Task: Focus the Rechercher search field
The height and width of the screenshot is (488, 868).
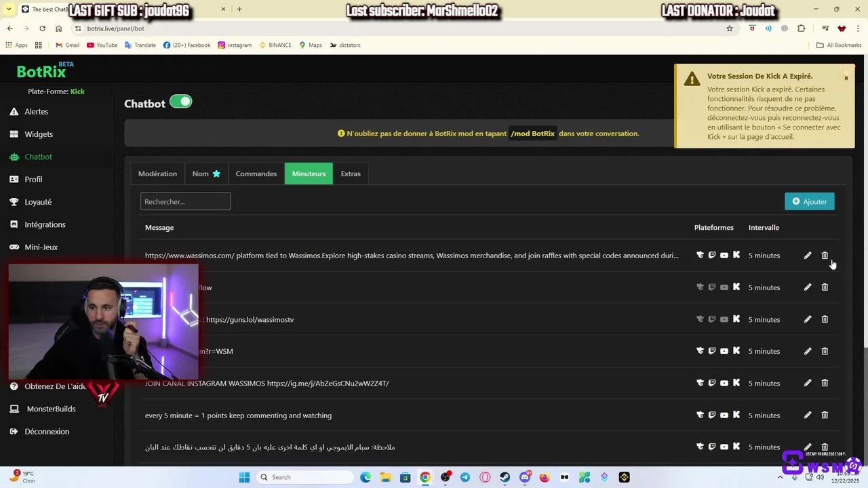Action: [185, 201]
